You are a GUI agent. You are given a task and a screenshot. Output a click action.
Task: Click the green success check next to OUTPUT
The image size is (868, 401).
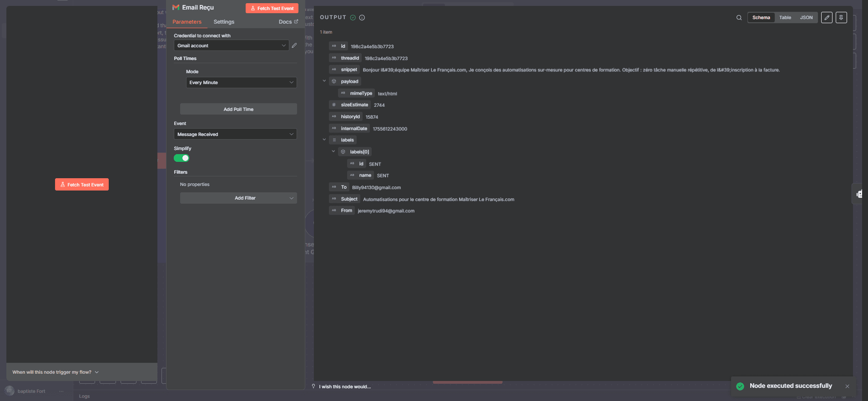coord(353,18)
